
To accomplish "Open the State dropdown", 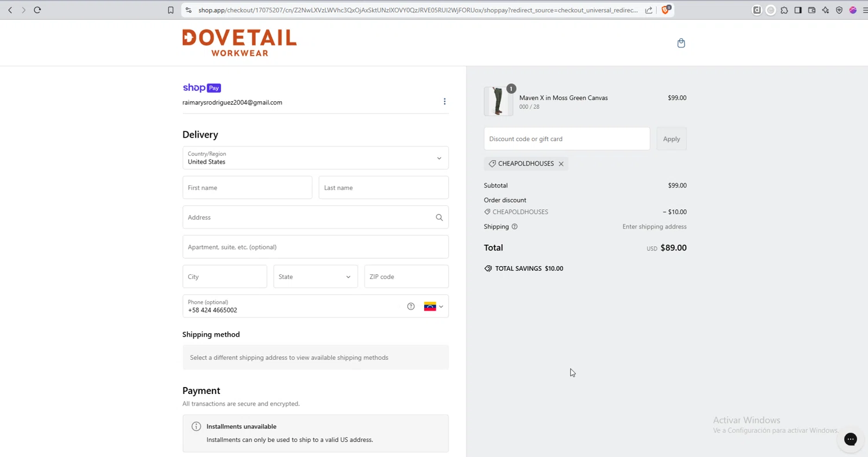I will tap(315, 277).
